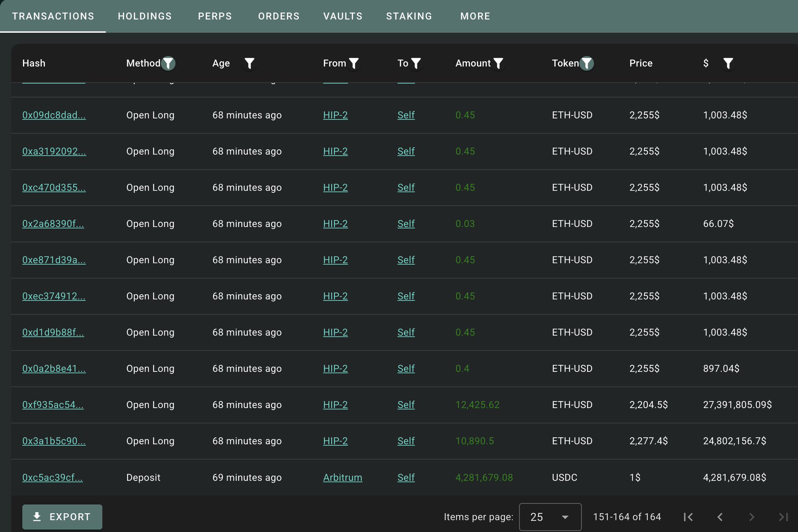The width and height of the screenshot is (798, 532).
Task: Switch to the Orders tab
Action: 279,16
